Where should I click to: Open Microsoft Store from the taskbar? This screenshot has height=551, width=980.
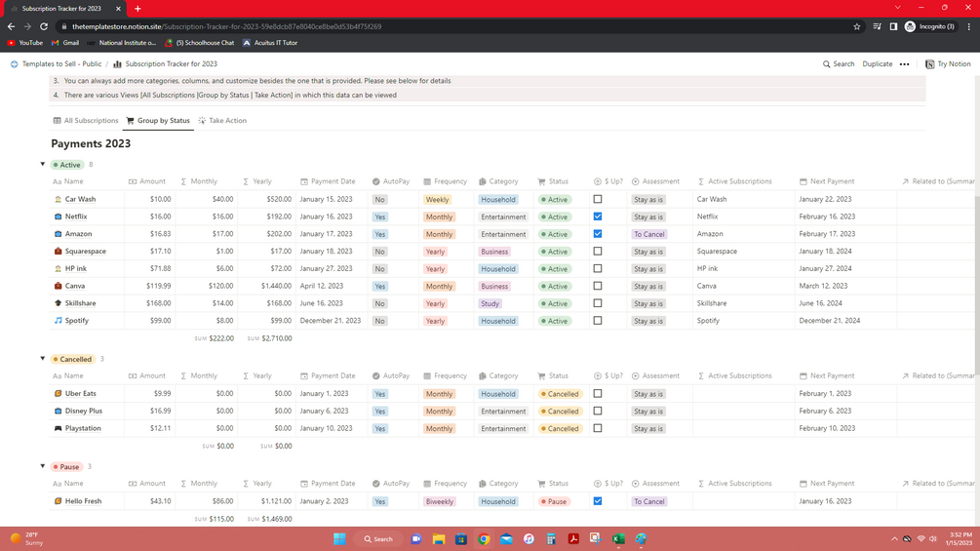tap(461, 539)
